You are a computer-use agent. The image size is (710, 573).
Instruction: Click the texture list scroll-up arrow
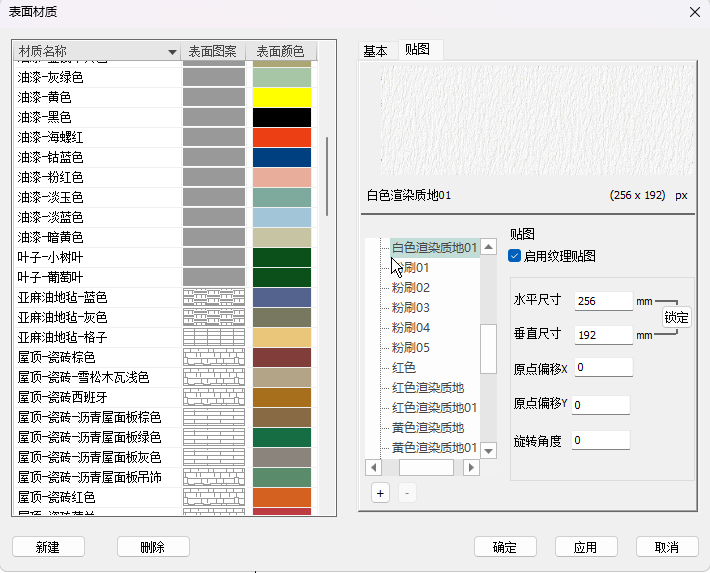tap(488, 247)
